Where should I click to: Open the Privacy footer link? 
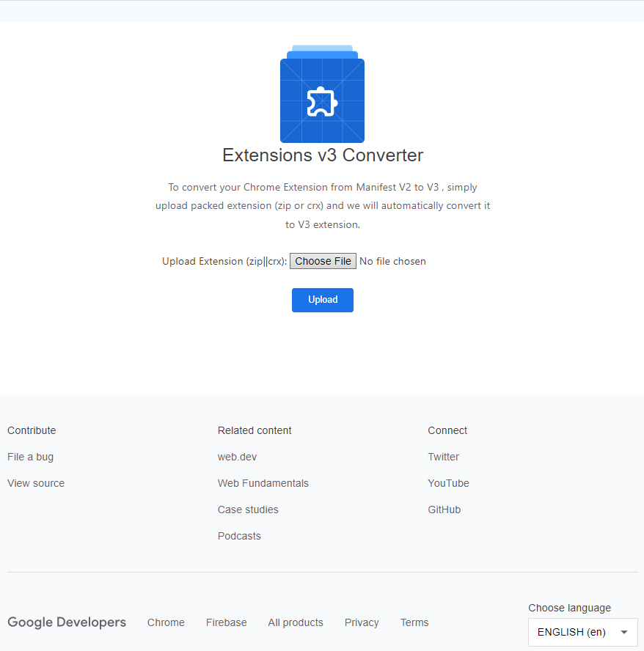click(x=362, y=622)
